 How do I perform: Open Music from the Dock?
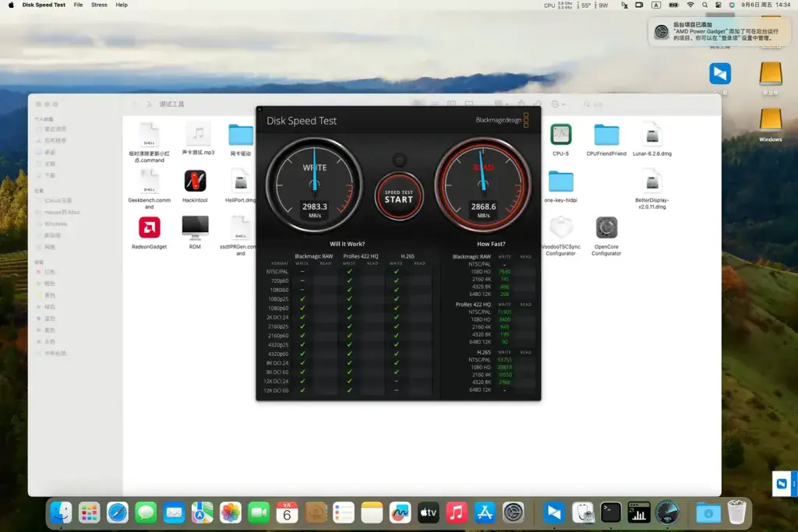[x=457, y=513]
